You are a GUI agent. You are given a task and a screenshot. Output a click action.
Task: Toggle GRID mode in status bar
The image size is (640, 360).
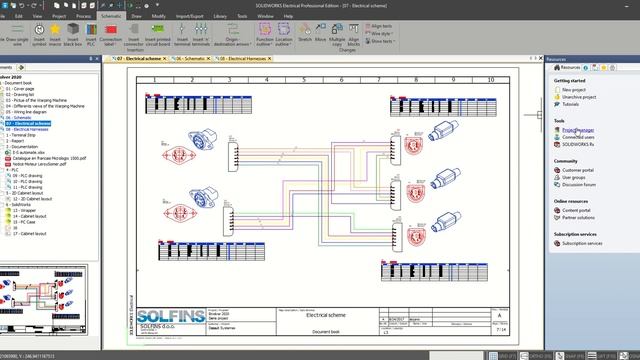pyautogui.click(x=503, y=356)
